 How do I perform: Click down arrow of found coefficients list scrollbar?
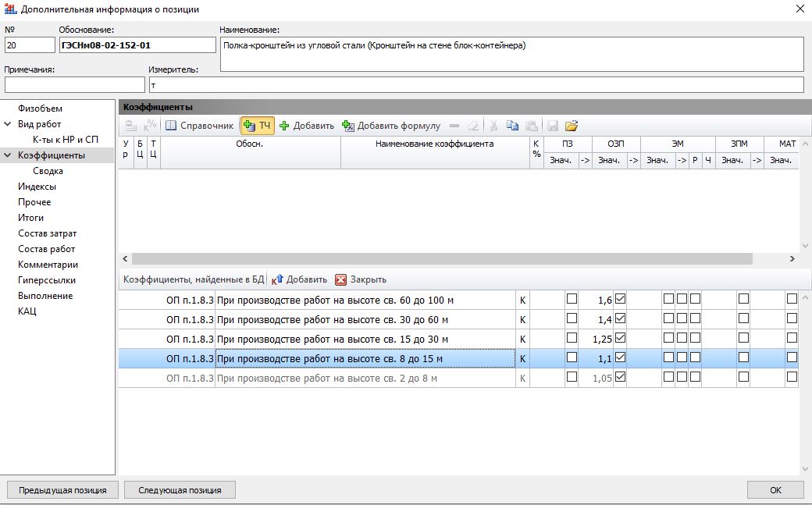805,469
